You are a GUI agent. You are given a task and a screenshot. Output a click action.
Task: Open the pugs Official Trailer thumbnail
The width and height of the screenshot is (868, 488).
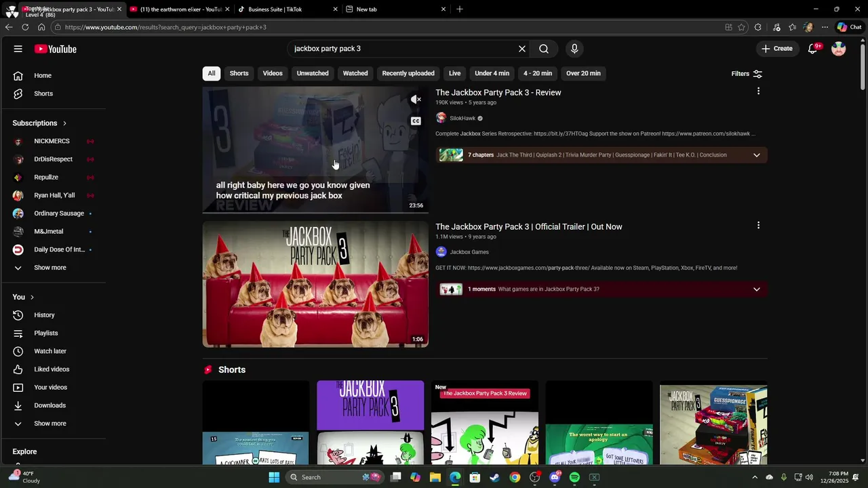pyautogui.click(x=315, y=284)
